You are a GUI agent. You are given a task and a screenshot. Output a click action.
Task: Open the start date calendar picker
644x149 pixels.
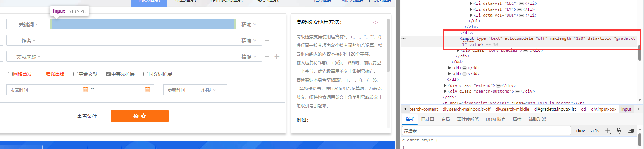[85, 89]
